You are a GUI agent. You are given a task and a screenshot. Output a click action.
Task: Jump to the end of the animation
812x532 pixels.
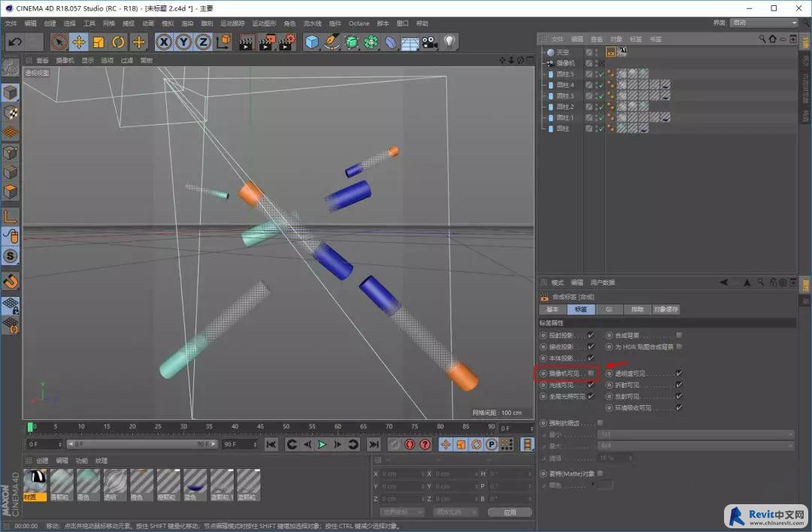[374, 445]
